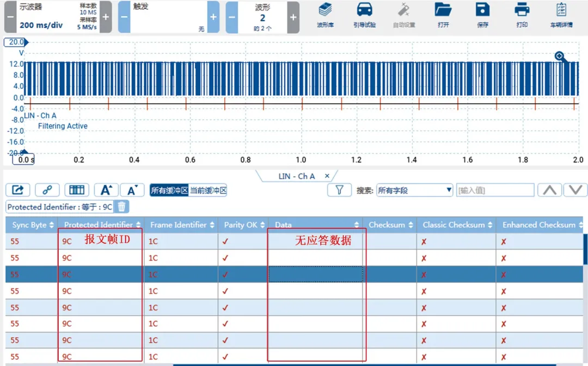This screenshot has height=366, width=588.
Task: Expand the 所有字段 search field dropdown
Action: (x=415, y=190)
